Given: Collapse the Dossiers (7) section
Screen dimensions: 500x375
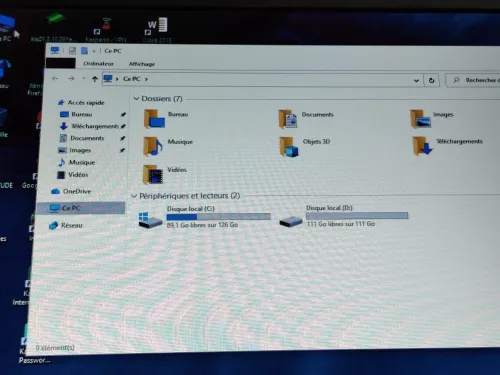Looking at the screenshot, I should 136,99.
